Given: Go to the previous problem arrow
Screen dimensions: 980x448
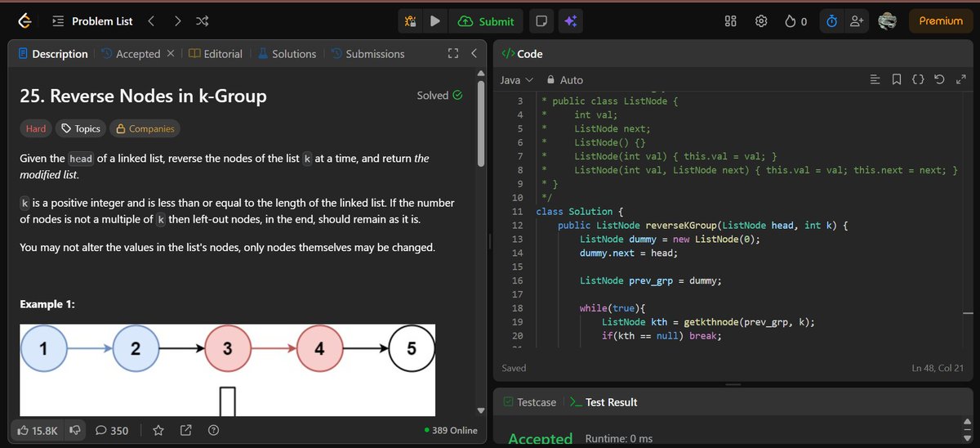Looking at the screenshot, I should coord(151,21).
